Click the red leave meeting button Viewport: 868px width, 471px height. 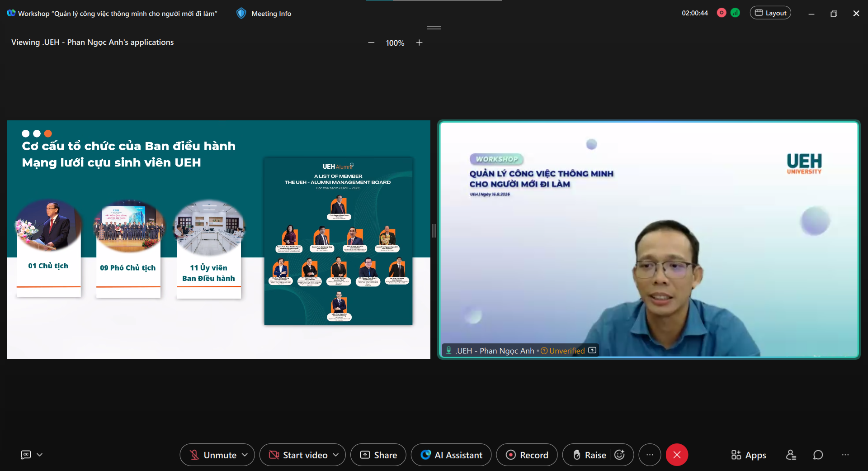[x=677, y=455]
